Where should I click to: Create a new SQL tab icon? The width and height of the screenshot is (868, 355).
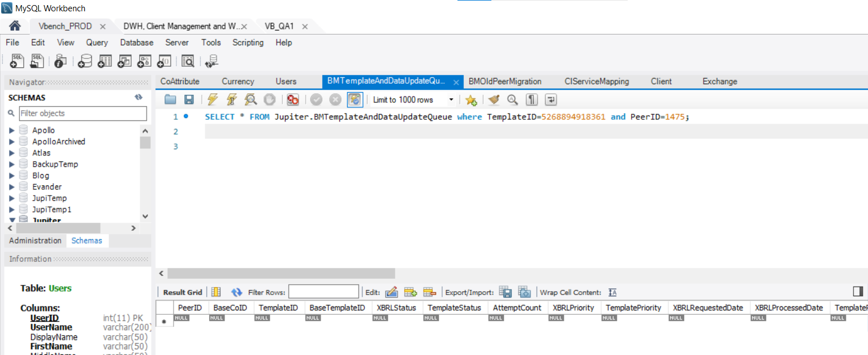point(17,61)
